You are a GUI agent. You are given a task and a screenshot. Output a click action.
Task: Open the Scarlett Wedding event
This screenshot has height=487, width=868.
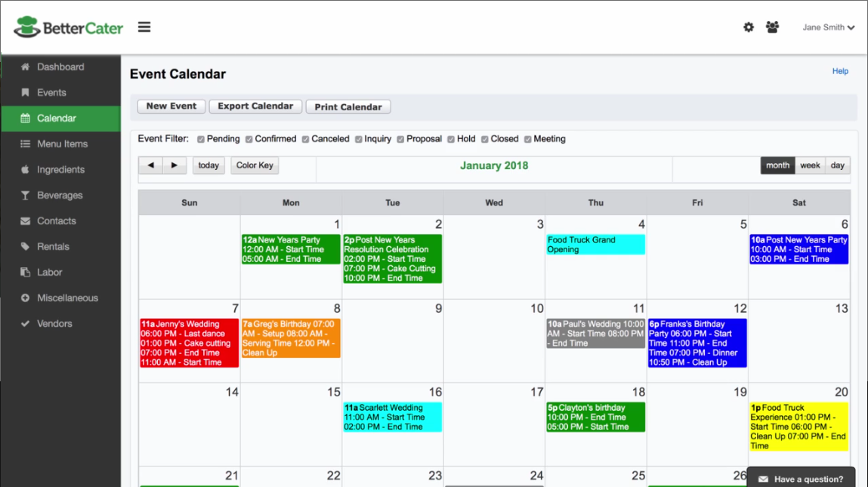(x=393, y=418)
